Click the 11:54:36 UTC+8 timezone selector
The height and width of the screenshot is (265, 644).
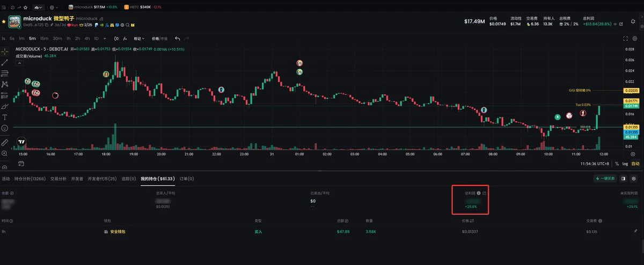[595, 163]
